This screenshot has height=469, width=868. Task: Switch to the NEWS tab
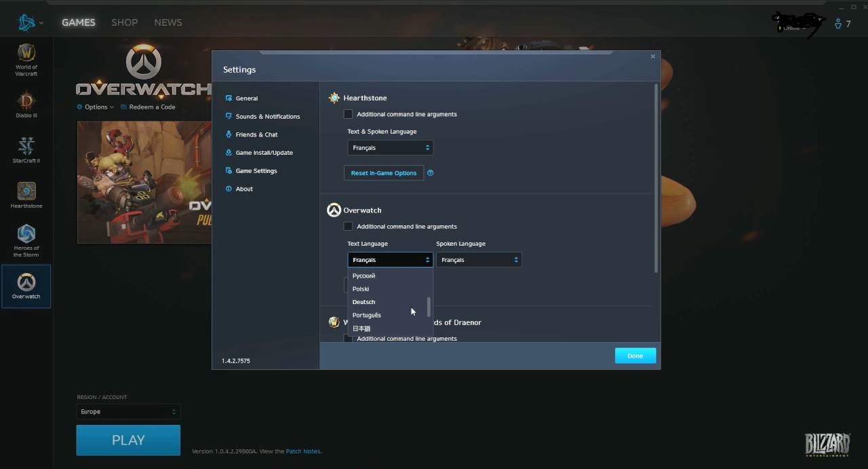pos(168,22)
